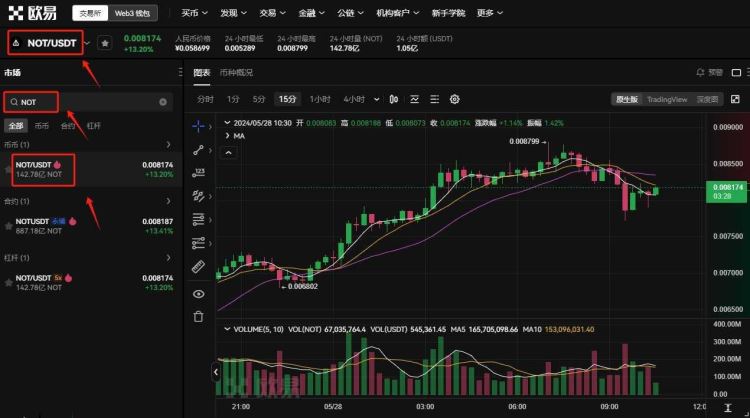The width and height of the screenshot is (750, 418).
Task: Click the candlestick chart style icon
Action: (x=393, y=99)
